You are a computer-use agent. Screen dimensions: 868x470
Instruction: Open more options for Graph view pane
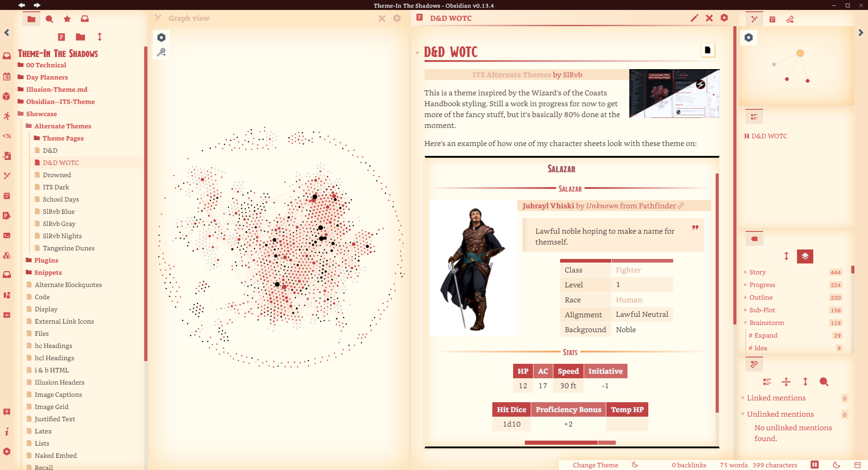click(397, 18)
